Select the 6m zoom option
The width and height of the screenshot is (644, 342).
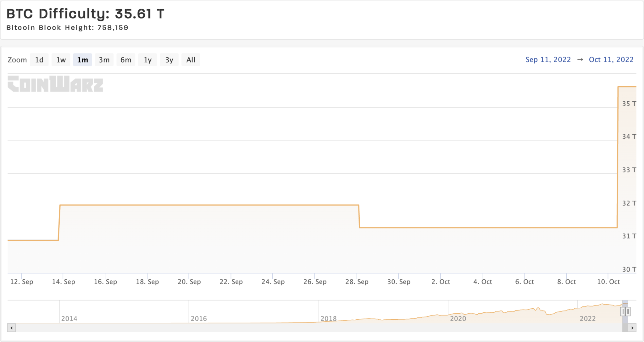(x=126, y=59)
